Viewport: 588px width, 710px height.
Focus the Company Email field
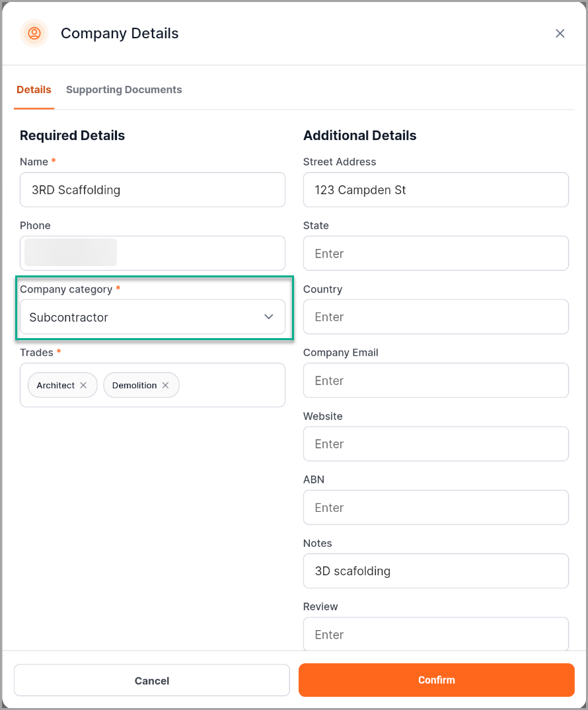pyautogui.click(x=435, y=380)
